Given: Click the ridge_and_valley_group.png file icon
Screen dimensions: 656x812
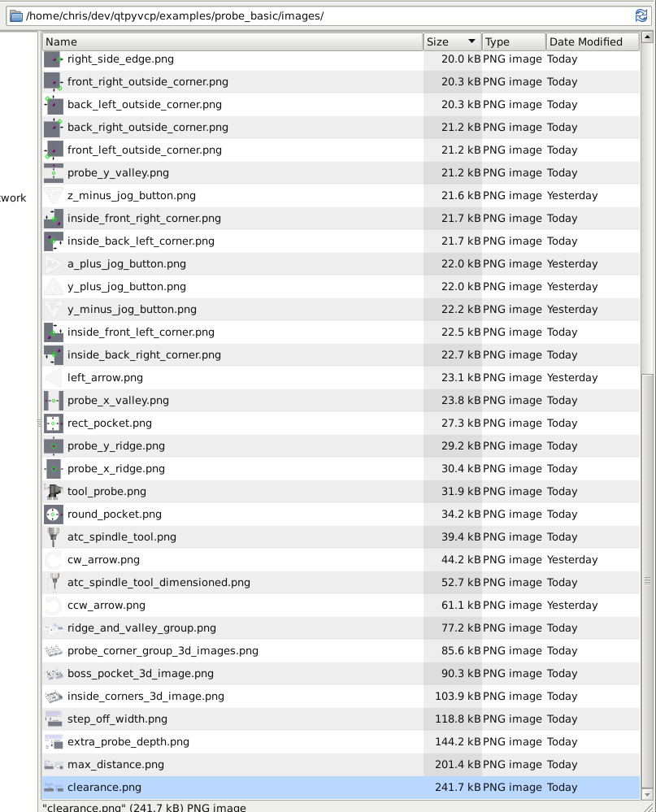Looking at the screenshot, I should pyautogui.click(x=54, y=628).
